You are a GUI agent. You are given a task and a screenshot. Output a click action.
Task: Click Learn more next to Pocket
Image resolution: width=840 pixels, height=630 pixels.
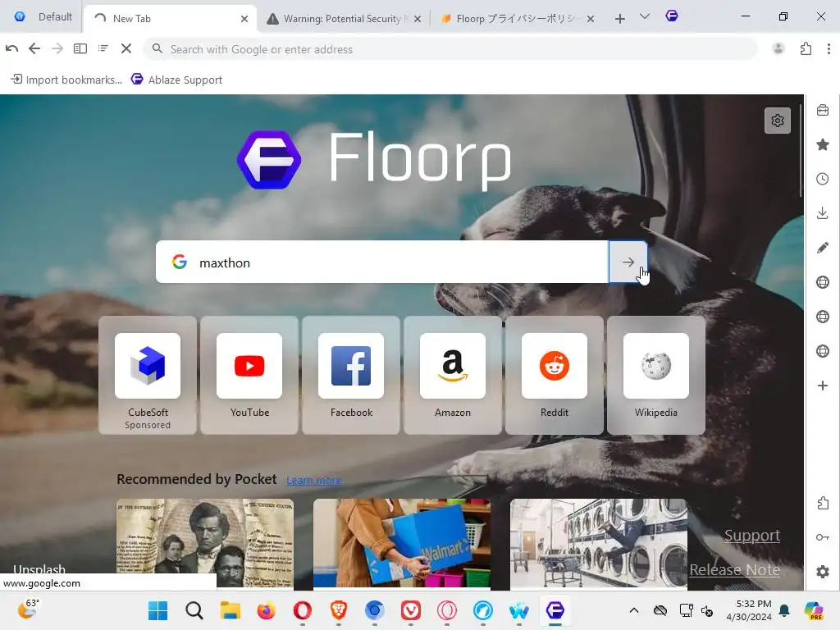[x=313, y=481]
